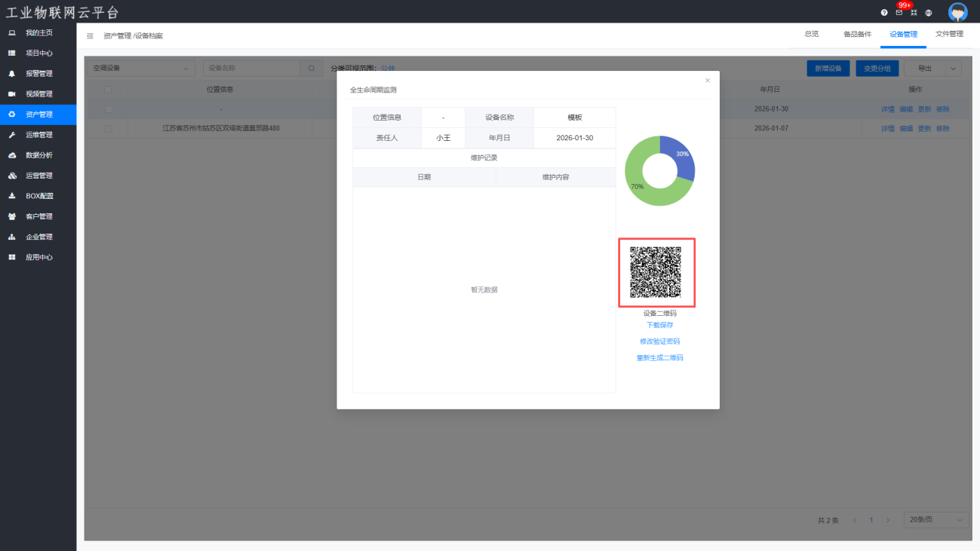Open the 空调设备 category dropdown
The image size is (980, 551).
(140, 68)
